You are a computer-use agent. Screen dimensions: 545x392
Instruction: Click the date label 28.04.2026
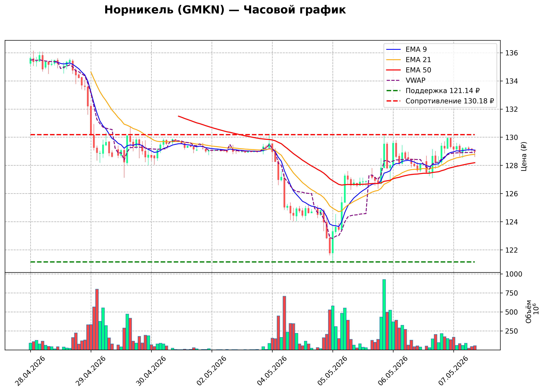coord(30,371)
